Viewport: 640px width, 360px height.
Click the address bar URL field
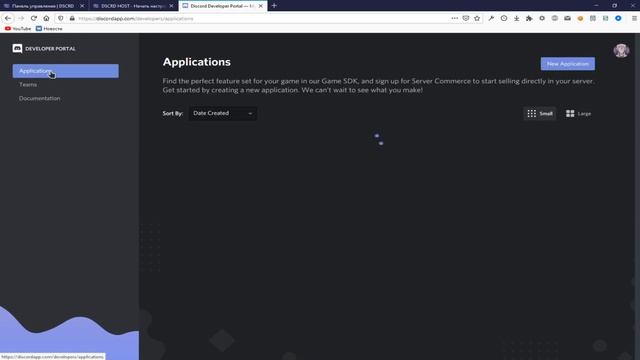coord(261,18)
